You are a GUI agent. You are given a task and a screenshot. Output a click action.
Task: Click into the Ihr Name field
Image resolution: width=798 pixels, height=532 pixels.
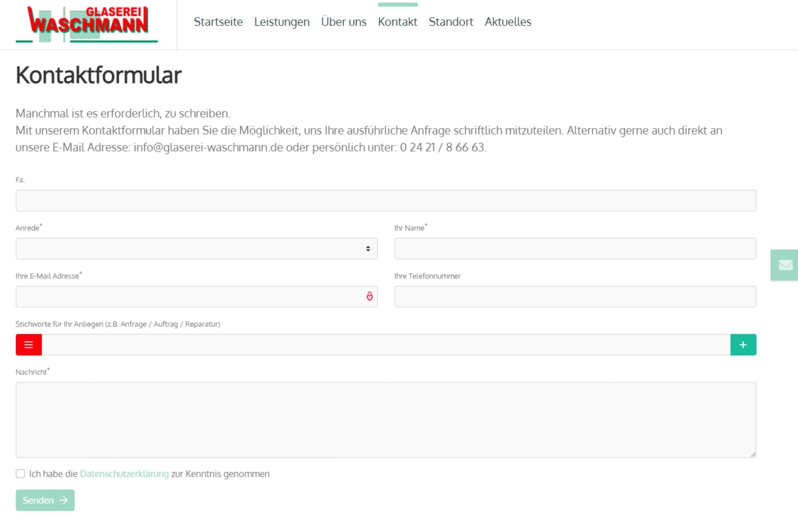point(575,249)
